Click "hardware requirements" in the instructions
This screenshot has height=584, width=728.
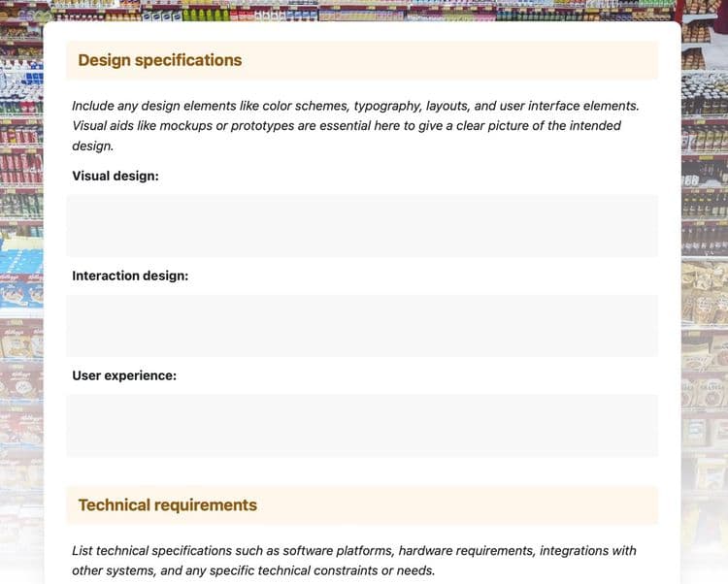pyautogui.click(x=467, y=551)
